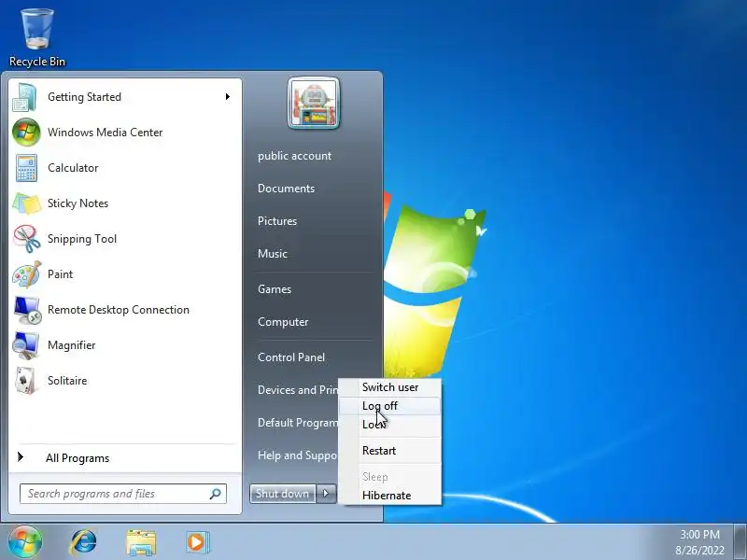Image resolution: width=747 pixels, height=560 pixels.
Task: Click the shut down options arrow
Action: coord(326,494)
